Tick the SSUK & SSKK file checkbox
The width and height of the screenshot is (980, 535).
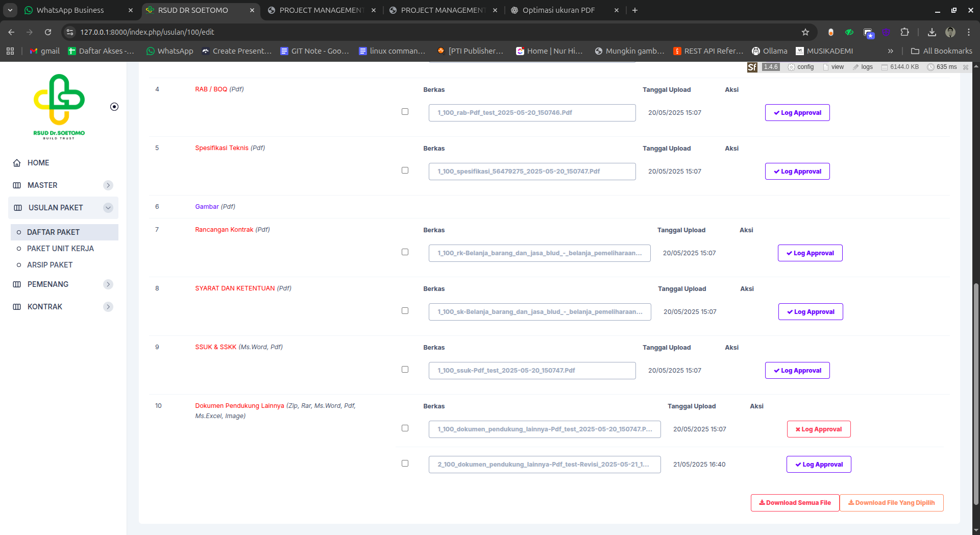coord(405,370)
